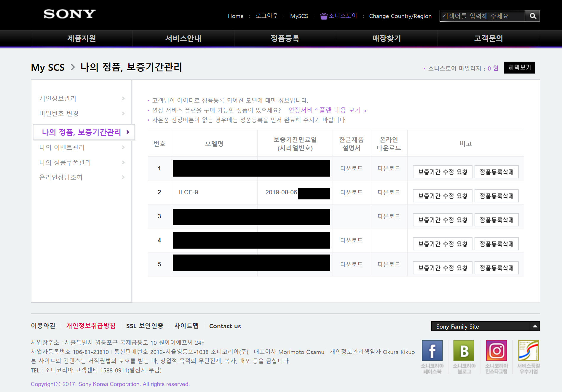Image resolution: width=562 pixels, height=392 pixels.
Task: Click the service quality award icon
Action: (529, 351)
